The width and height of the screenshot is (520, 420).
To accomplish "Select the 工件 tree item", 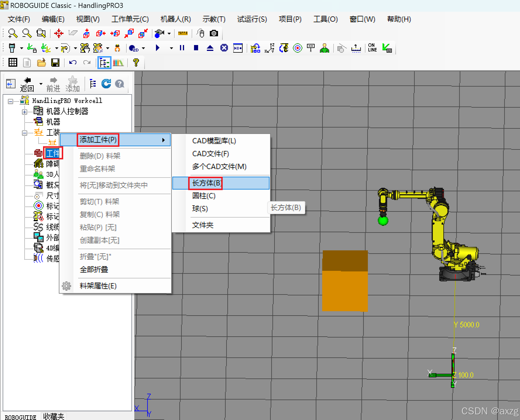I will click(53, 153).
